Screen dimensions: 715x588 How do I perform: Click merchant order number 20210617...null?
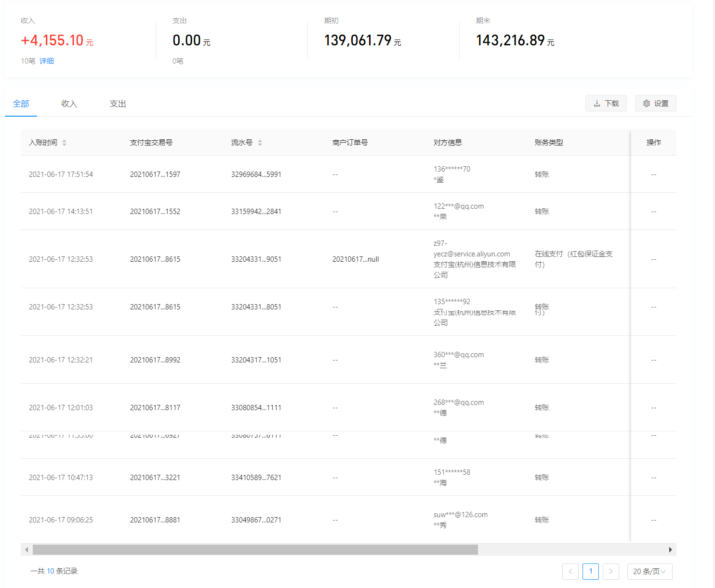(x=355, y=259)
